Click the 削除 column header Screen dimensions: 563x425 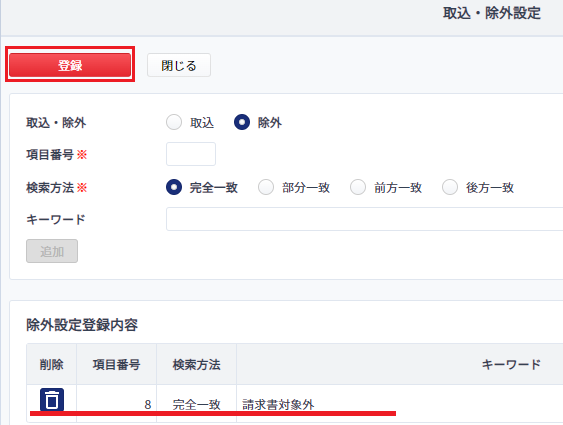[x=52, y=364]
